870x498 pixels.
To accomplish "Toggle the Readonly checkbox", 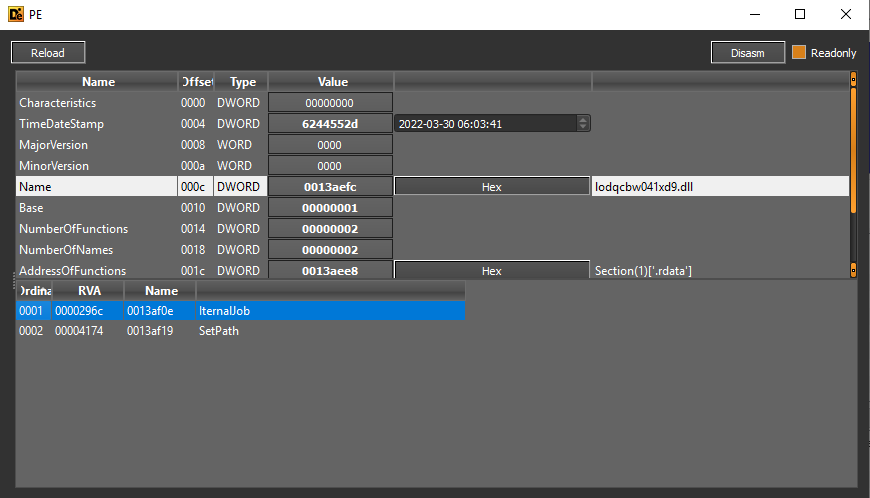I will pos(798,53).
